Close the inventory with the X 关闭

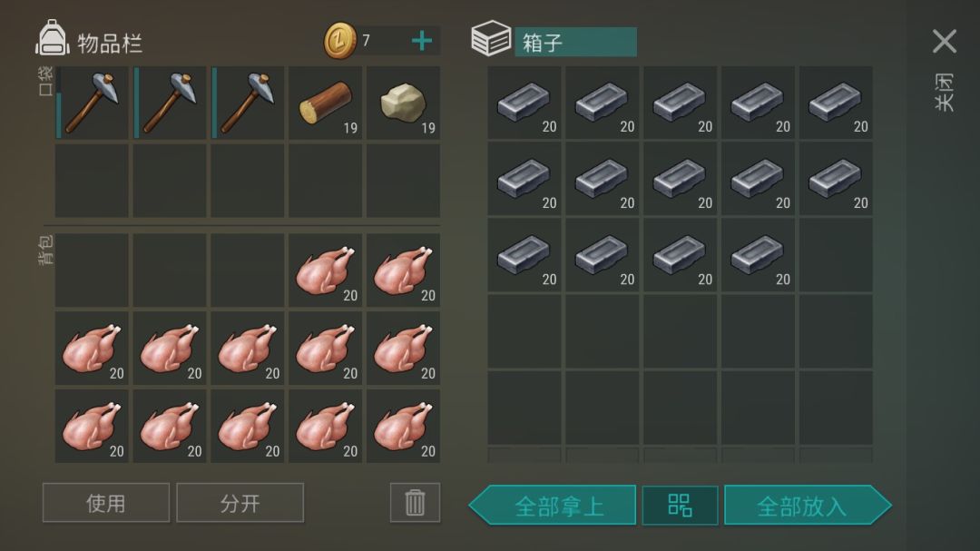click(x=945, y=41)
